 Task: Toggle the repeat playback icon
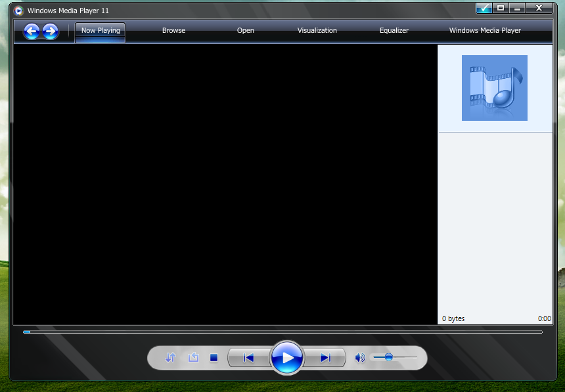[x=193, y=358]
